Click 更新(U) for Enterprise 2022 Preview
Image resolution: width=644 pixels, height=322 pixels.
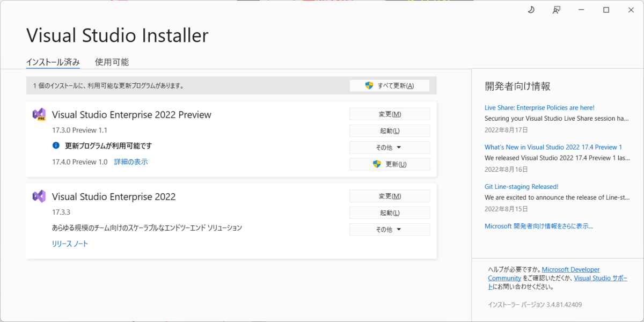390,164
